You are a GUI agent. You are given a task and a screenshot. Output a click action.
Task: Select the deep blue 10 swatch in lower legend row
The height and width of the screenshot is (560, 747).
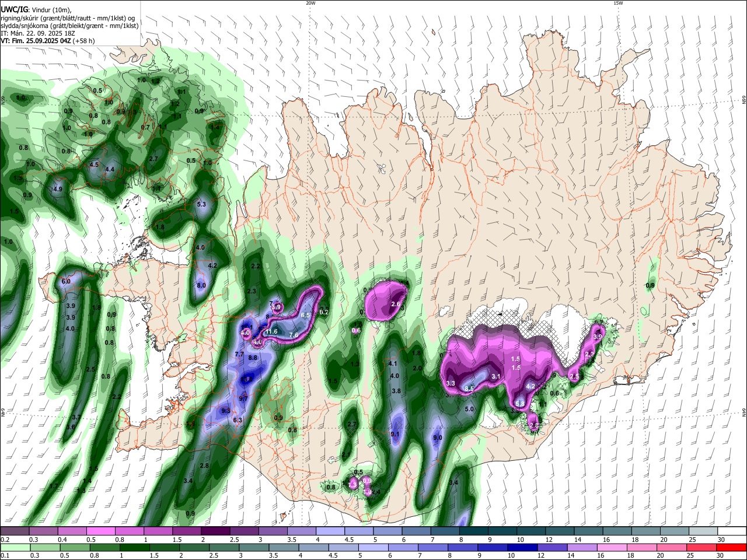tap(523, 547)
